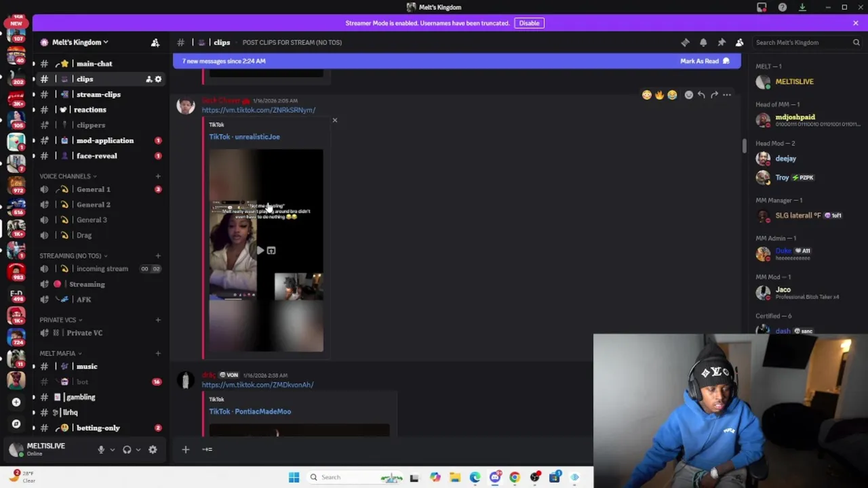This screenshot has height=488, width=868.
Task: Open gallery icon on TikTok video preview
Action: (271, 251)
